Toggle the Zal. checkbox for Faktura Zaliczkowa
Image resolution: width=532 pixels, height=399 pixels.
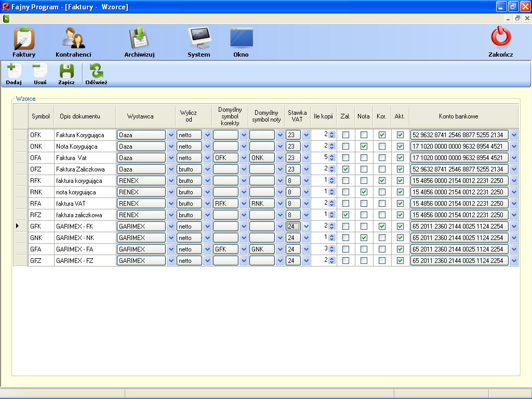coord(345,169)
